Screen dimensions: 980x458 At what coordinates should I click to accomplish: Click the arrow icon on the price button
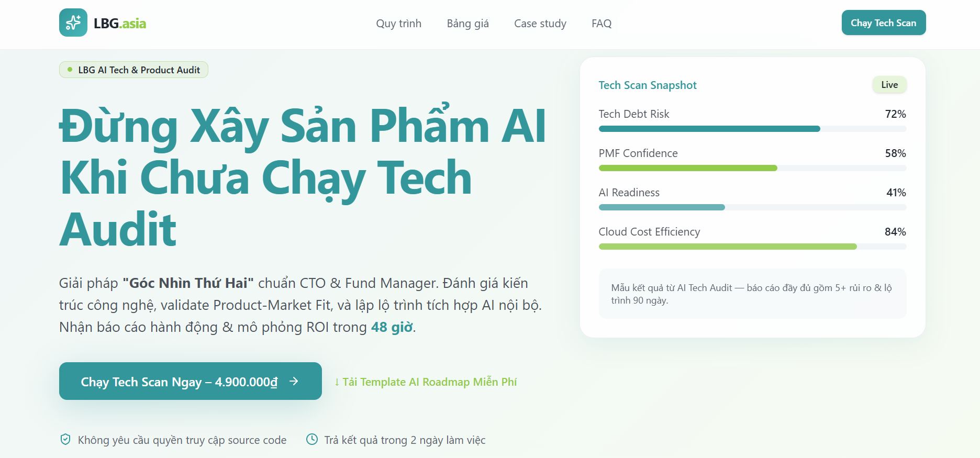click(294, 382)
